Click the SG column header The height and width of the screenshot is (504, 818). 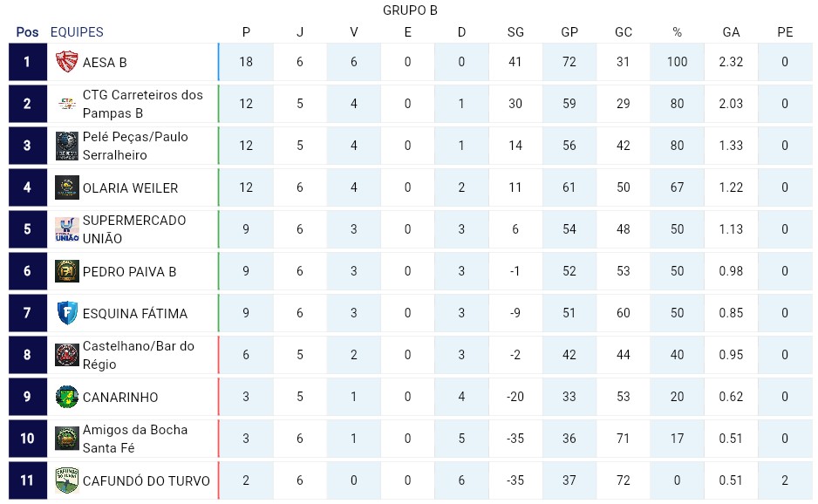(515, 32)
